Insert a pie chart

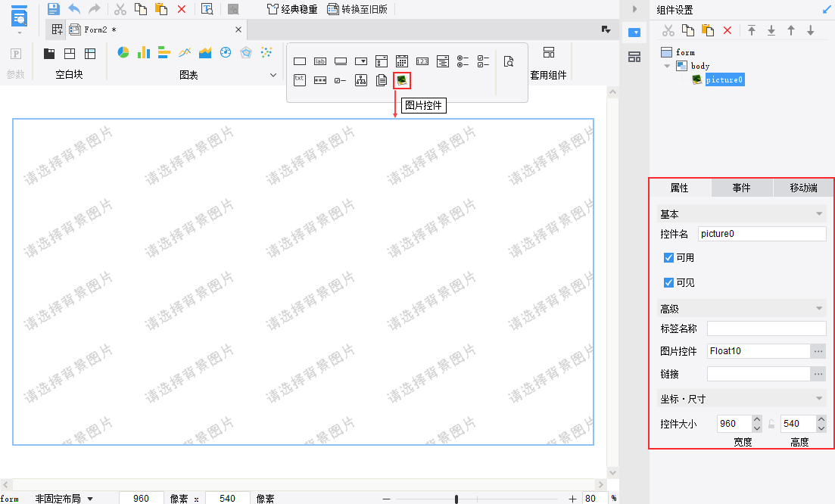tap(123, 52)
